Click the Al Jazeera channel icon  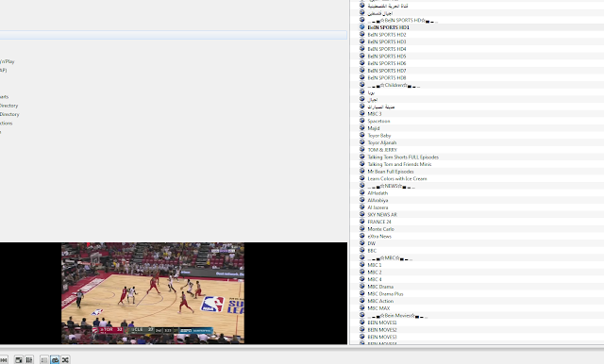361,207
